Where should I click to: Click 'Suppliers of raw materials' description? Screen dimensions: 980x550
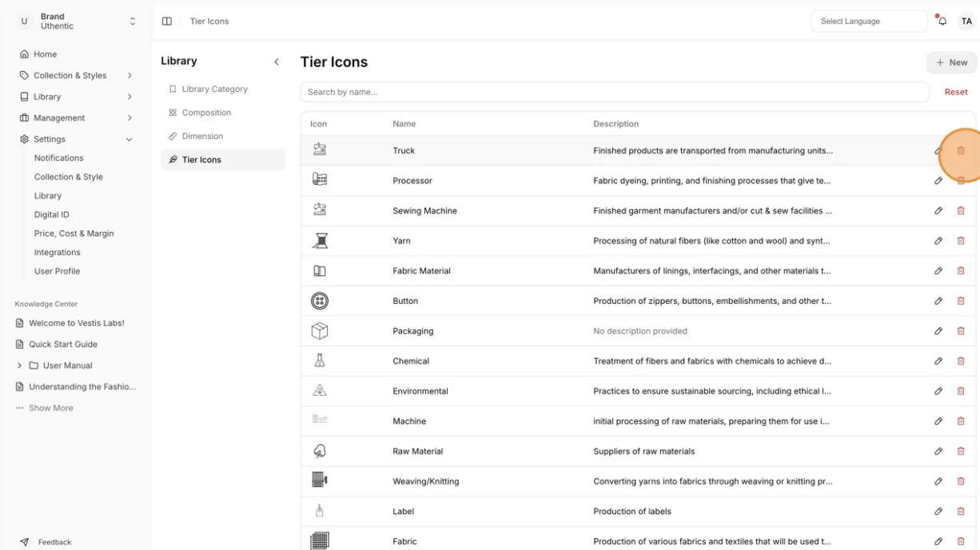point(644,452)
